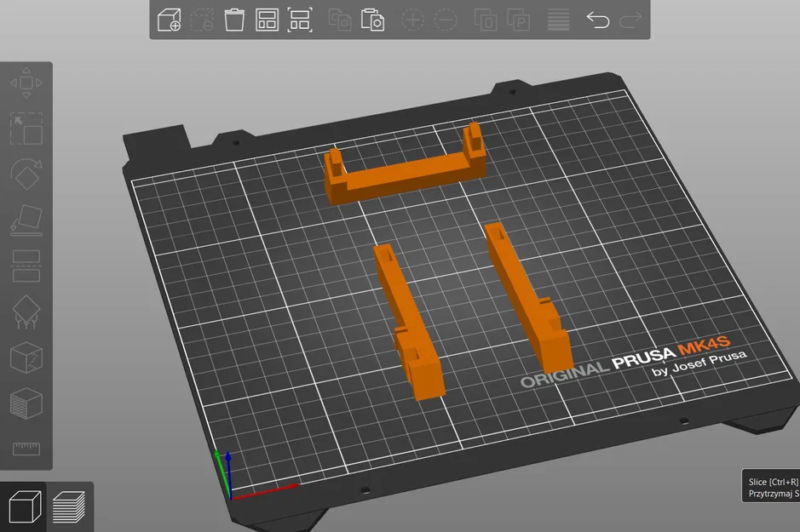Open the variable layer height tool
The image size is (800, 532).
(557, 20)
